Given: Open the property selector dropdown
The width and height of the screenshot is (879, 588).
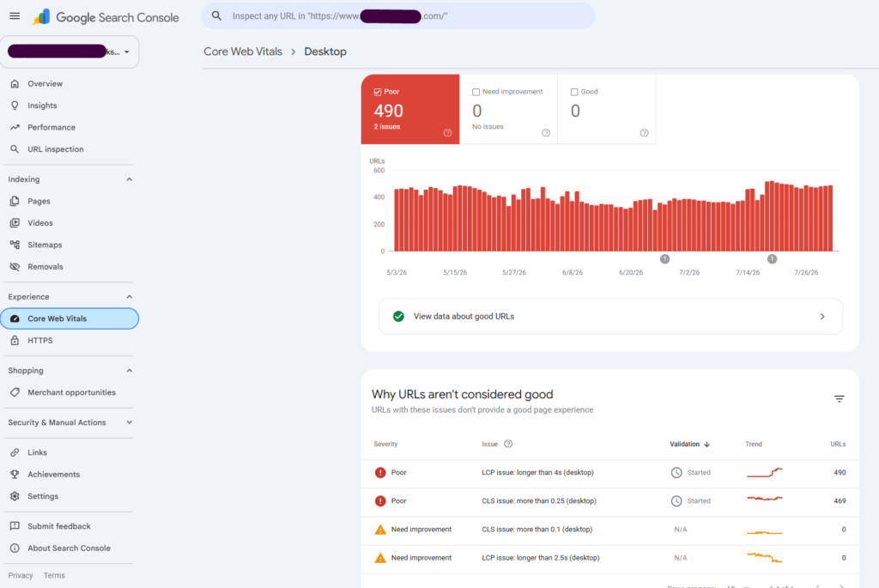Looking at the screenshot, I should tap(70, 52).
